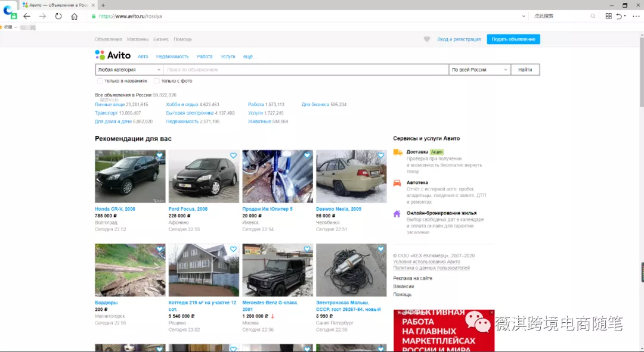Open the Ford Focus photo thumbnail
The height and width of the screenshot is (352, 644).
click(x=204, y=176)
